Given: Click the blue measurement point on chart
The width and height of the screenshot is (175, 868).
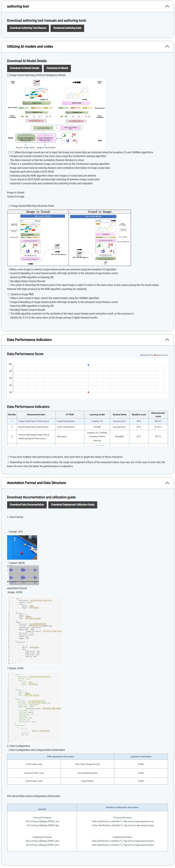Looking at the screenshot, I should (89, 365).
